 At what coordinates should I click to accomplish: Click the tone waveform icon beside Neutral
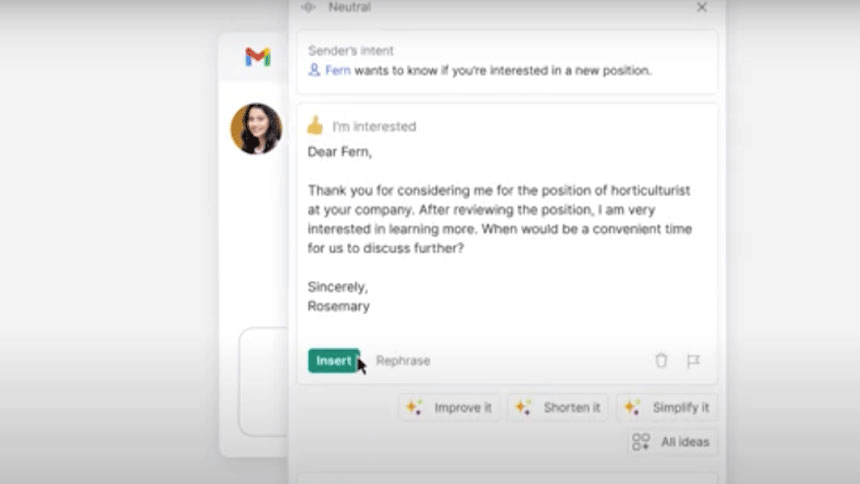click(309, 7)
